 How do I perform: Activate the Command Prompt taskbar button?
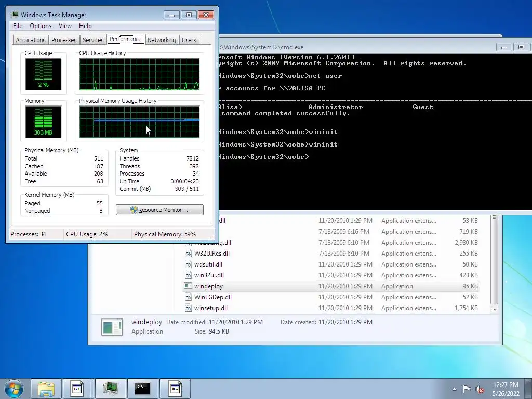point(142,389)
